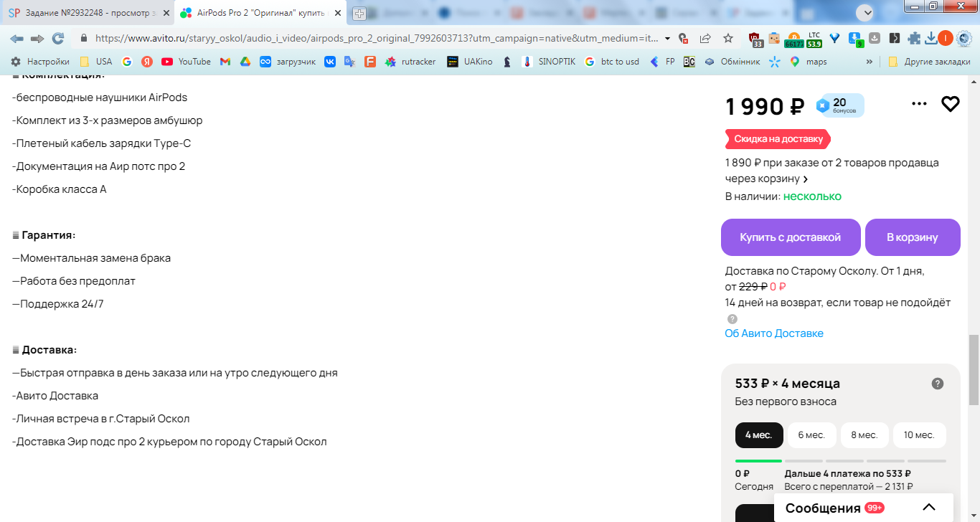The width and height of the screenshot is (980, 522).
Task: Go back using the browser back arrow
Action: (17, 38)
